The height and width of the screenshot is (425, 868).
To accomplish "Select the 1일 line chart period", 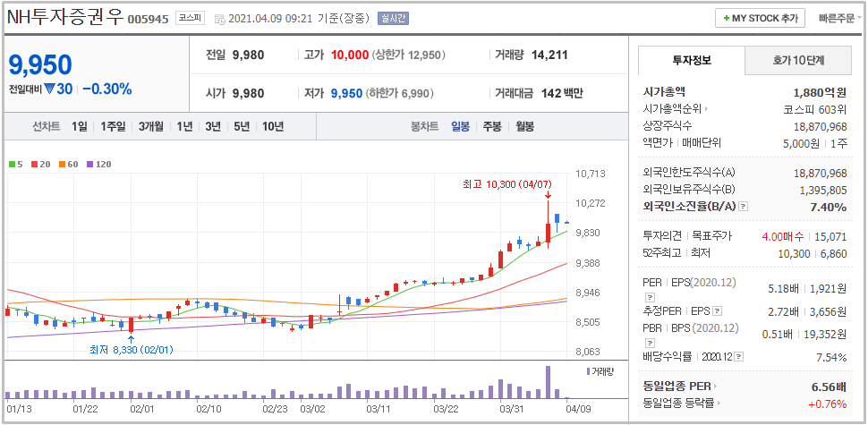I will click(x=79, y=126).
